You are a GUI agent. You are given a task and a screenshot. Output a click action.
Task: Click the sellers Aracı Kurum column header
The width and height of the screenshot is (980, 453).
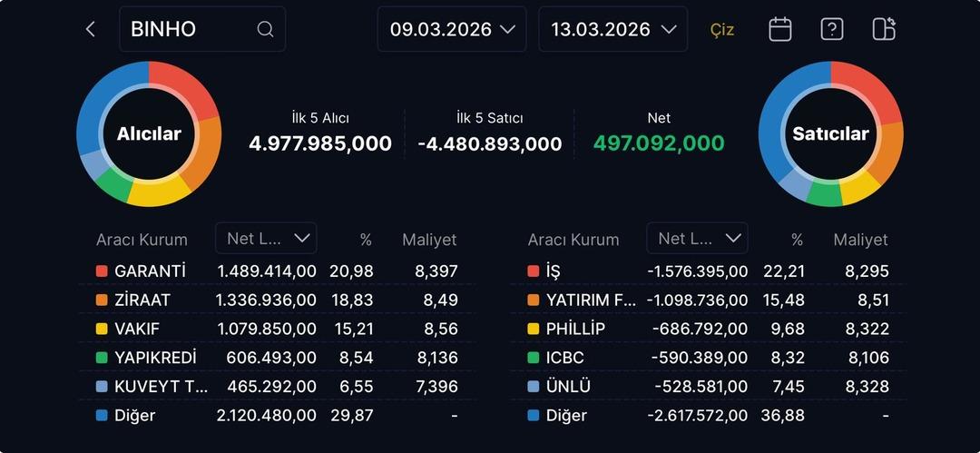click(573, 240)
